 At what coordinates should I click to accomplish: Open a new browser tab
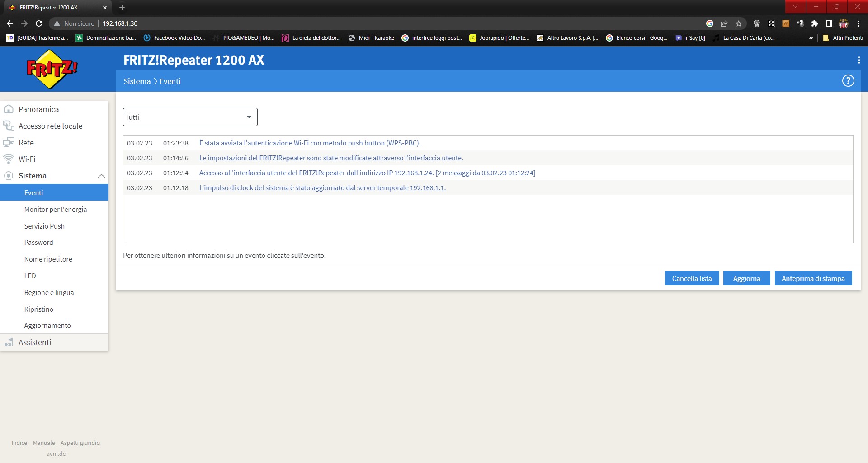coord(122,8)
